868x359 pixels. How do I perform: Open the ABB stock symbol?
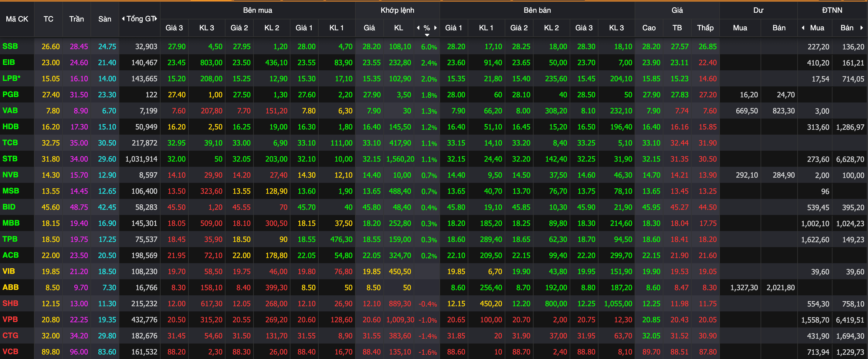coord(10,287)
